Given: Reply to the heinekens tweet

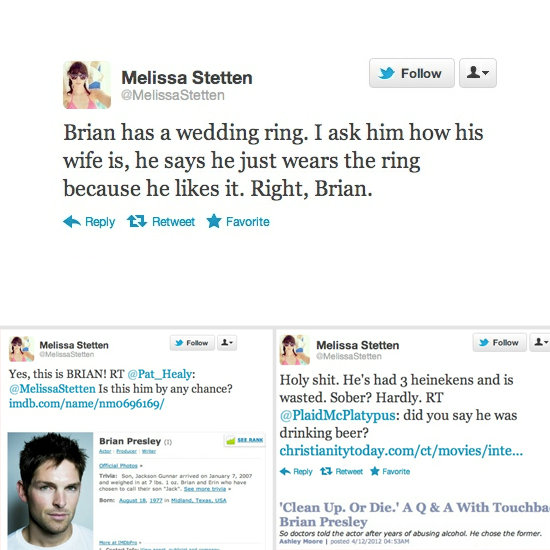Looking at the screenshot, I should click(296, 471).
